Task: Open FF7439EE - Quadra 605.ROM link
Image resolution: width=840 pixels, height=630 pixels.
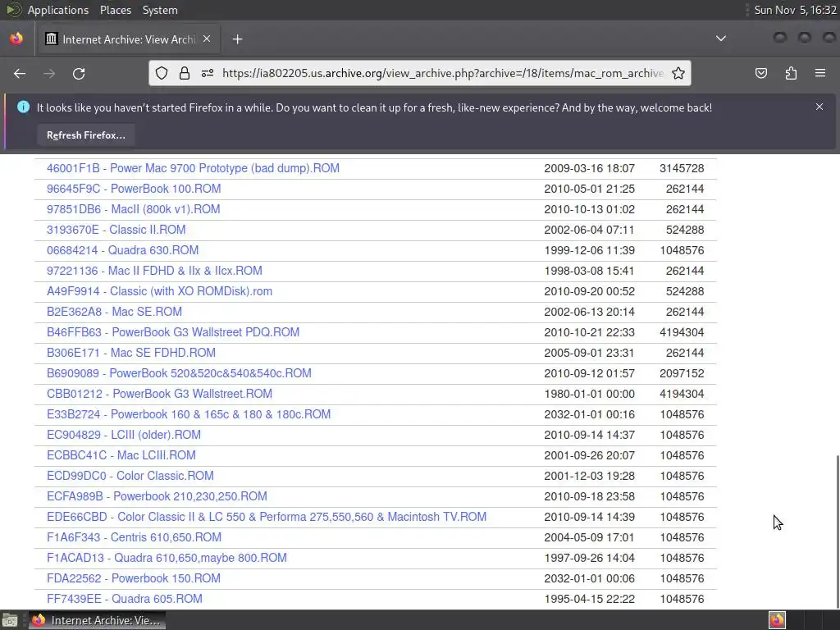Action: pos(125,599)
